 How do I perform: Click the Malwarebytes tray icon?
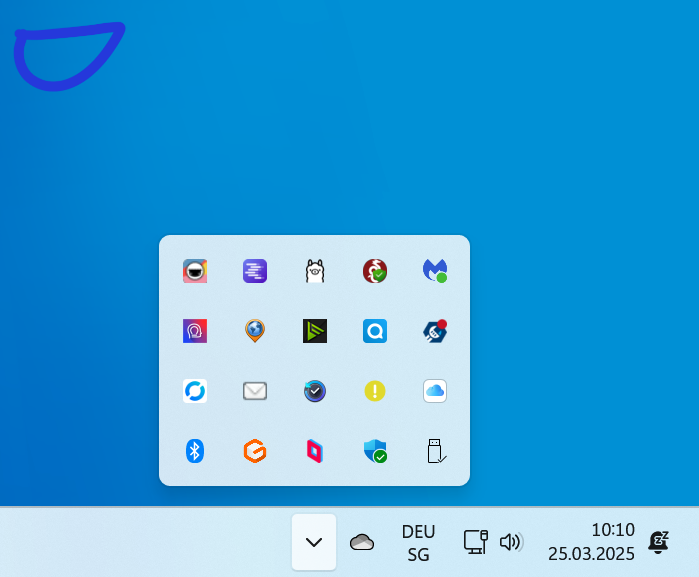[x=435, y=271]
